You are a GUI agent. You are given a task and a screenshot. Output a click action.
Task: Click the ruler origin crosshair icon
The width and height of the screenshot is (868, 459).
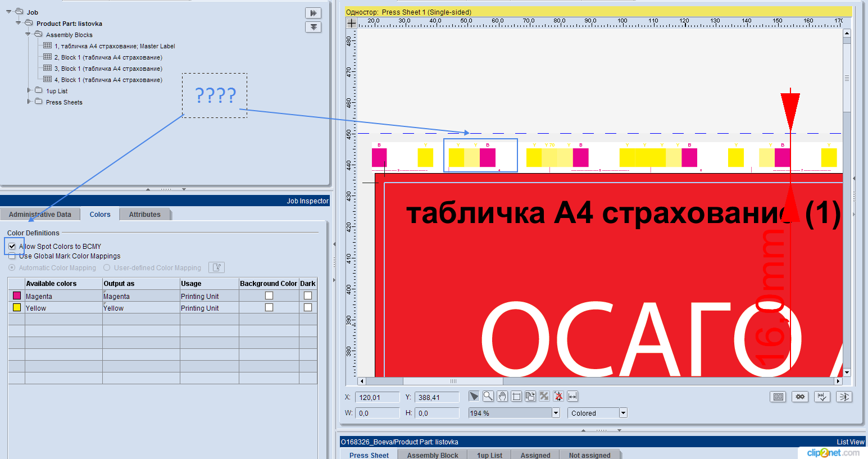coord(352,22)
